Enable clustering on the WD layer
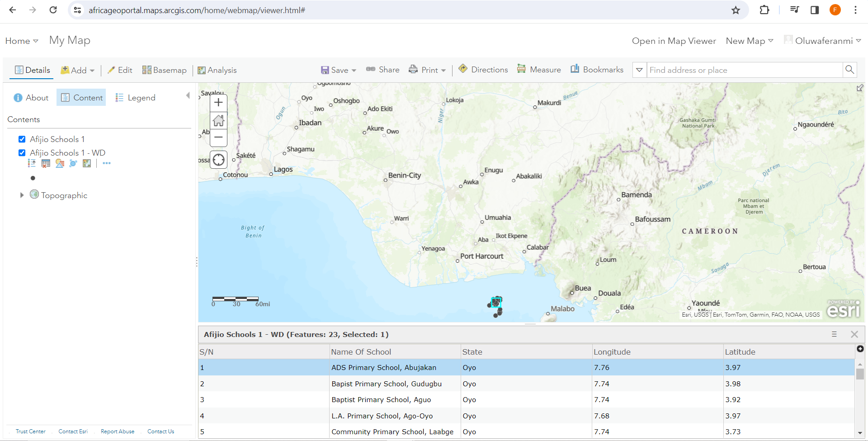This screenshot has width=868, height=441. tap(73, 163)
